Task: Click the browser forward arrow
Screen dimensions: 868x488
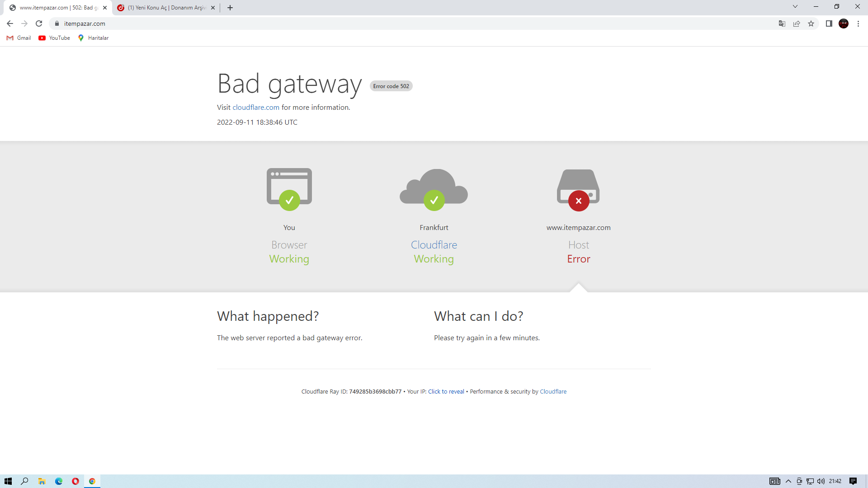Action: [x=24, y=23]
